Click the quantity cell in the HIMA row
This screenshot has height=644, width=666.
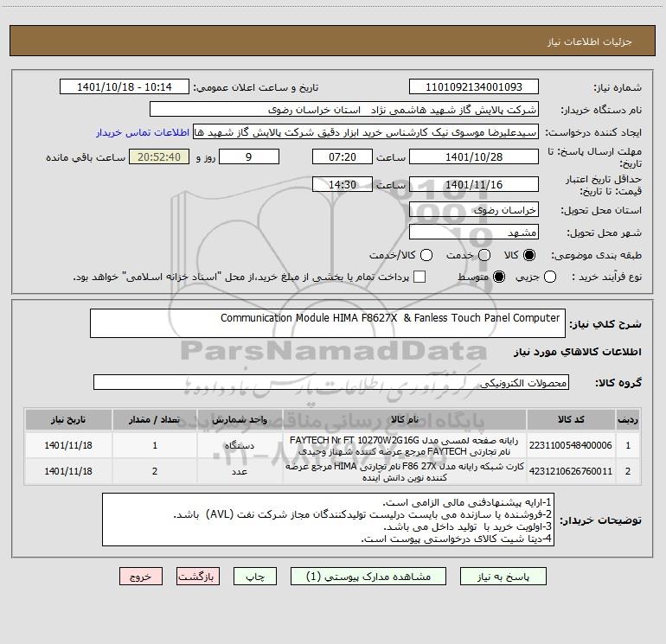[x=155, y=471]
